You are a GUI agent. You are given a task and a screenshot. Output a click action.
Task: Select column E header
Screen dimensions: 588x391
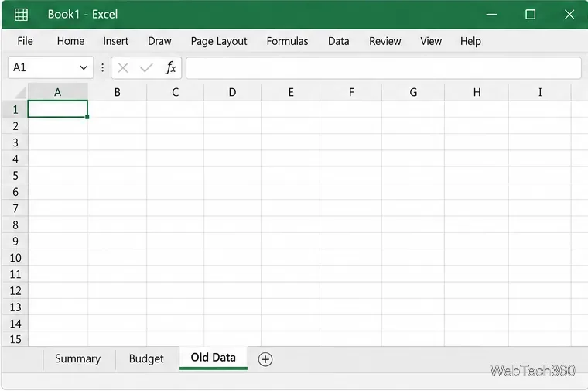tap(291, 92)
